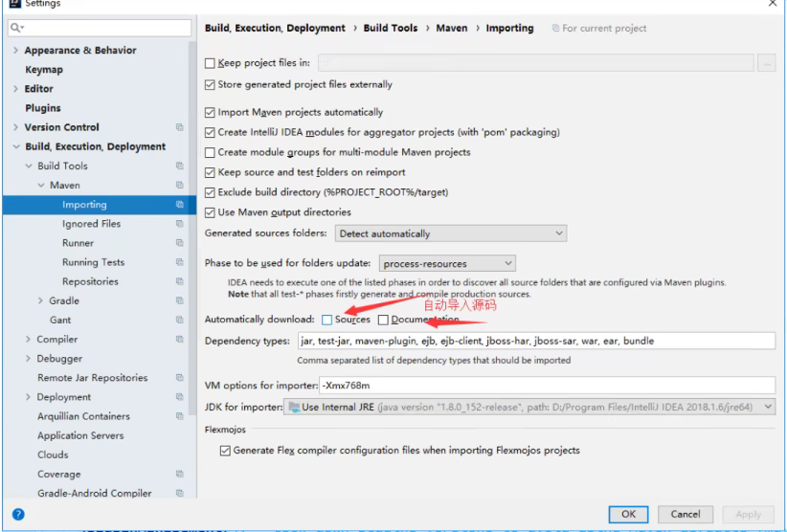Open Ignored Files under Maven
The image size is (787, 532).
(91, 224)
